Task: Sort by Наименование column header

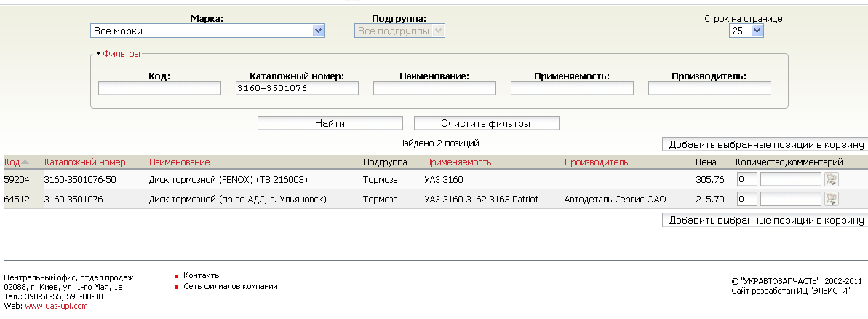Action: pos(180,162)
